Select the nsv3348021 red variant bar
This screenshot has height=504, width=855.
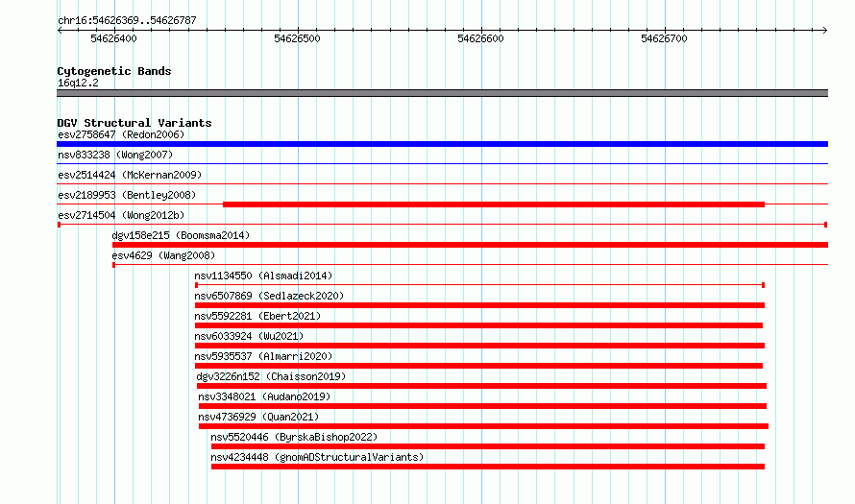[x=482, y=406]
